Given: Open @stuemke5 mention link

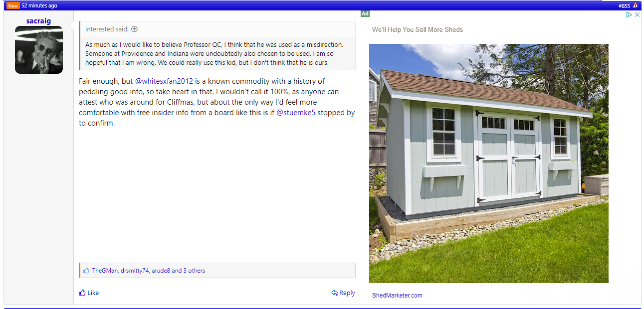Looking at the screenshot, I should [x=296, y=113].
